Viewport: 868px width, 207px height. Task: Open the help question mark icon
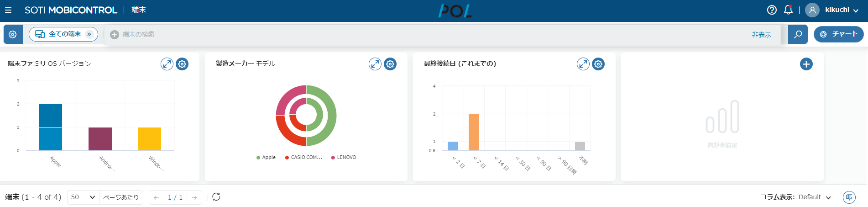[x=772, y=10]
